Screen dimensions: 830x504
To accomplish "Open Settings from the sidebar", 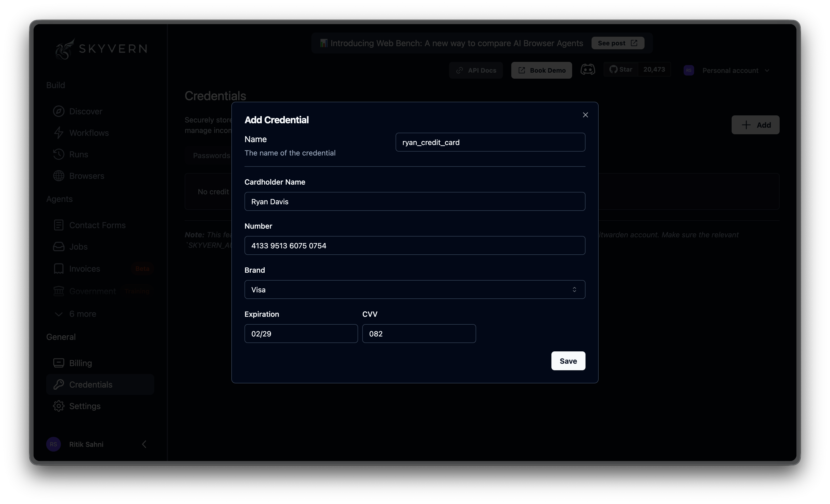I will [100, 406].
